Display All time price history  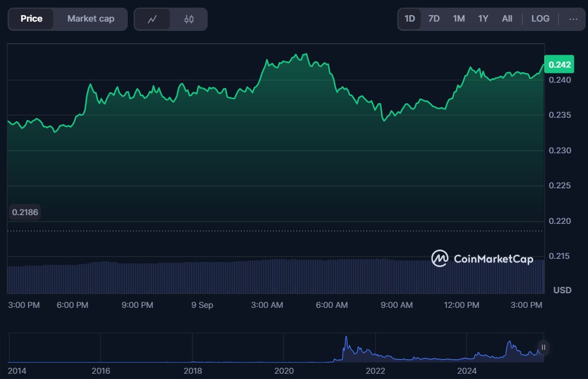[507, 19]
